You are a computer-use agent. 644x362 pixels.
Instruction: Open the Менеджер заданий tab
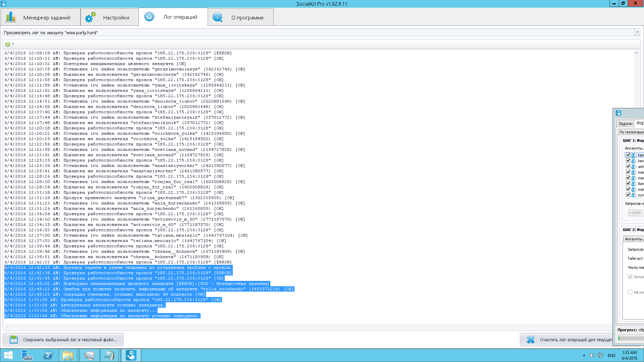pos(41,17)
